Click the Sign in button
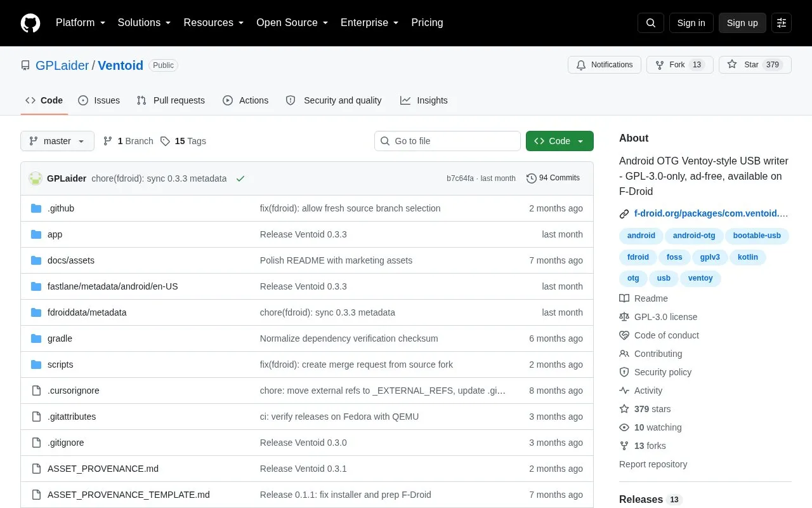Image resolution: width=812 pixels, height=508 pixels. [x=691, y=23]
